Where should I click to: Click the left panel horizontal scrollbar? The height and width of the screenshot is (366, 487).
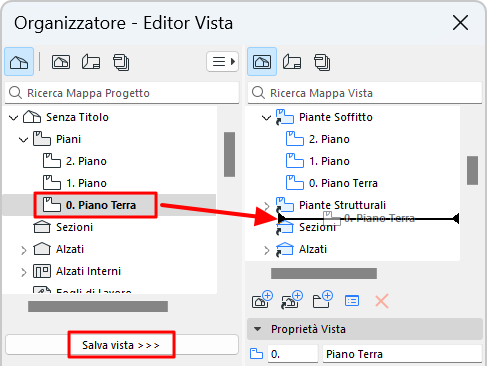(x=98, y=306)
